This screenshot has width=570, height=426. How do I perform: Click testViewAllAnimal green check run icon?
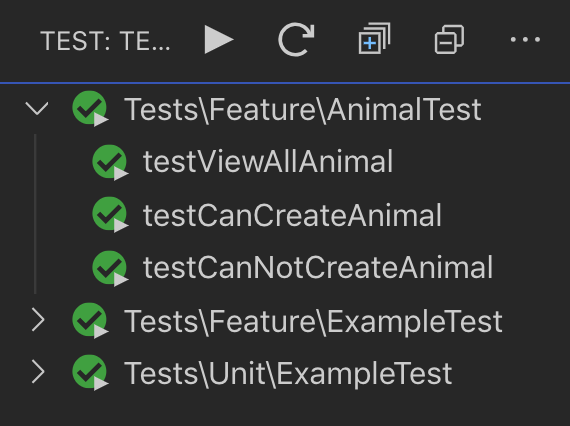coord(110,162)
